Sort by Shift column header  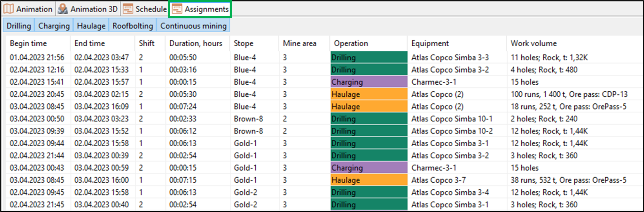(147, 43)
